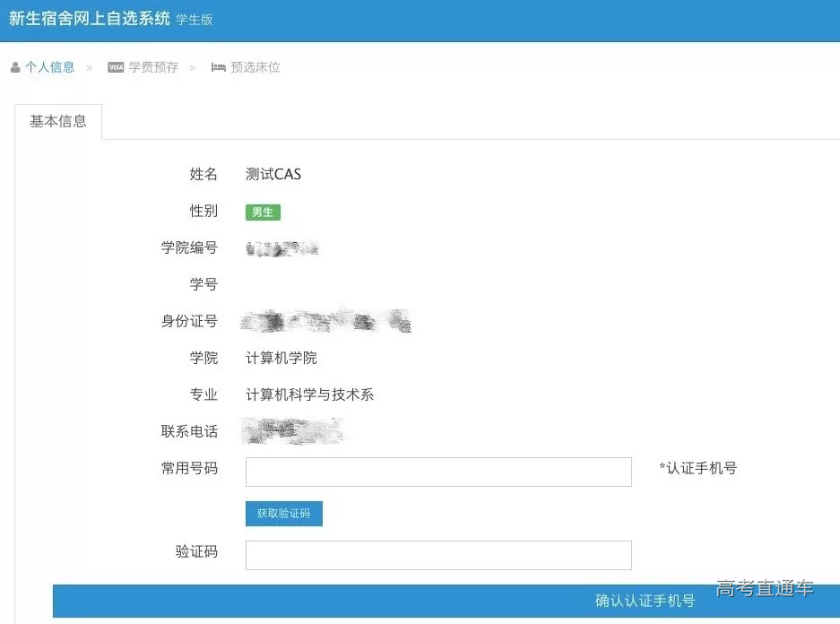The height and width of the screenshot is (624, 840).
Task: Click into the 验证码 text box
Action: point(438,555)
